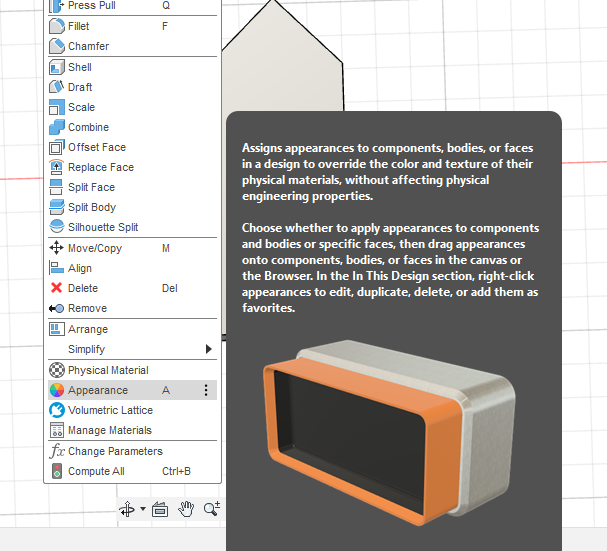Activate the Pan hand tool
Viewport: 607px width, 551px height.
(x=186, y=509)
